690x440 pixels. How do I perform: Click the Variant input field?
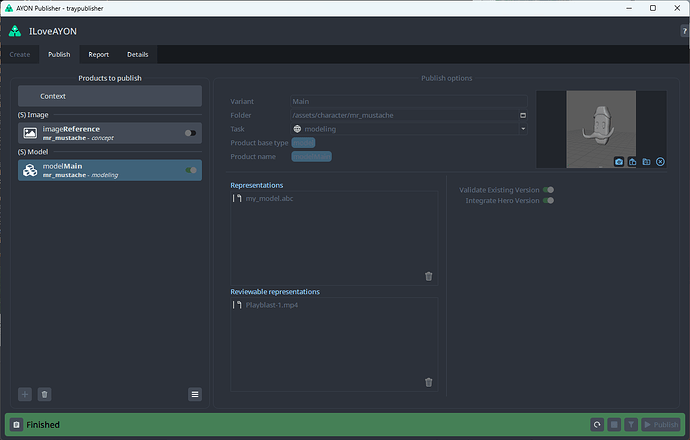tap(409, 101)
